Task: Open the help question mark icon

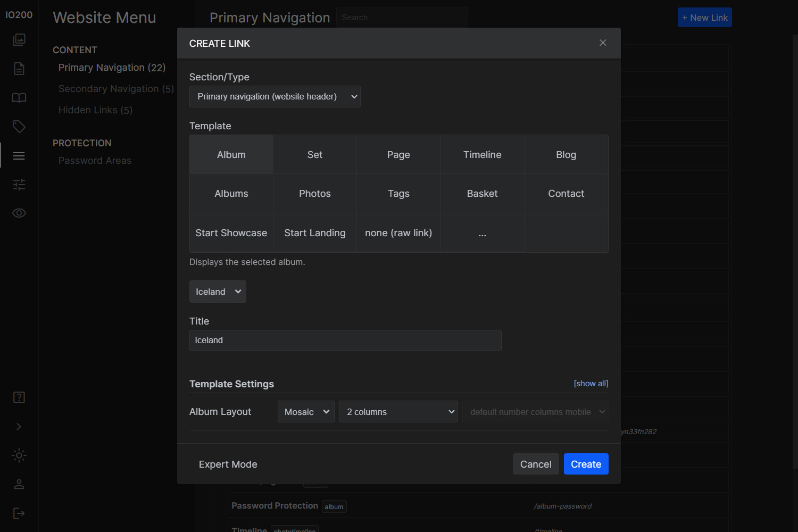Action: pos(19,397)
